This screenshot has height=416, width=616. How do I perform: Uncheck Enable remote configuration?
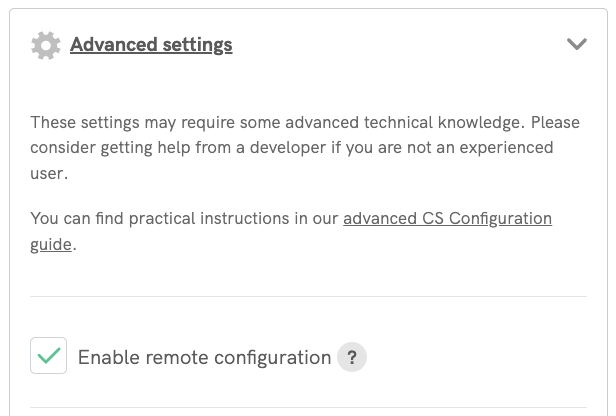(x=49, y=356)
